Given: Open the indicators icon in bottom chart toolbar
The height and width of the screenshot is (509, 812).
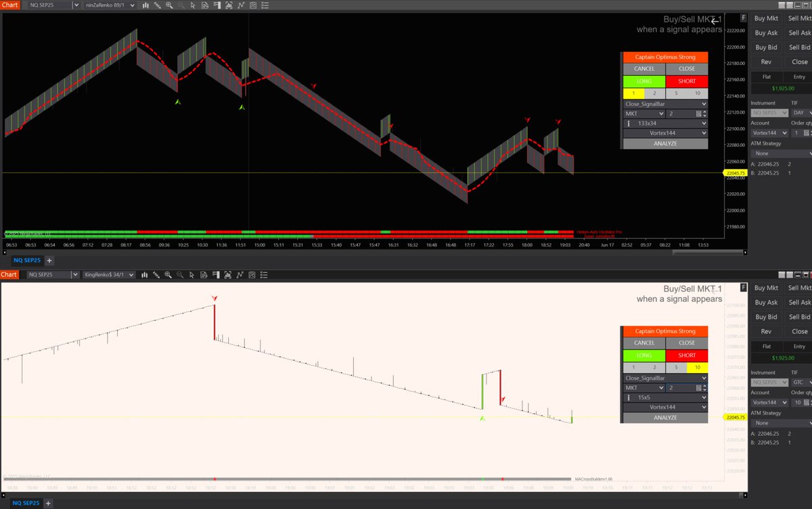Looking at the screenshot, I should coord(240,275).
